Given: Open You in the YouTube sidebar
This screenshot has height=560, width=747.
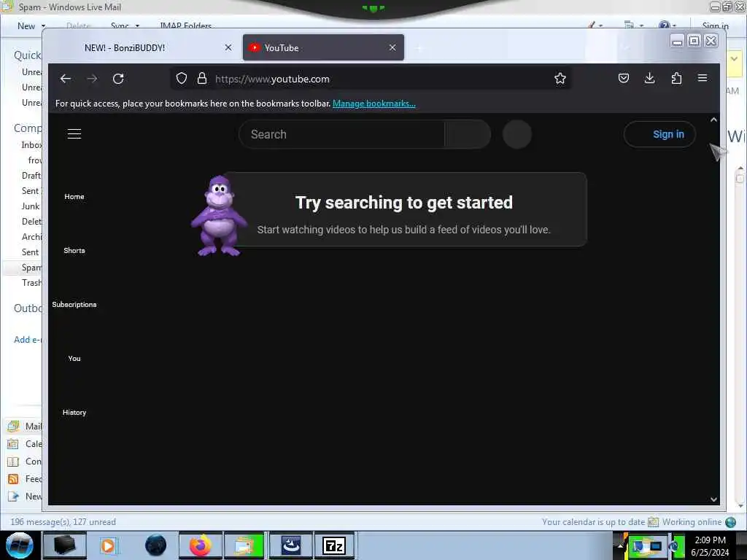Looking at the screenshot, I should click(x=74, y=358).
